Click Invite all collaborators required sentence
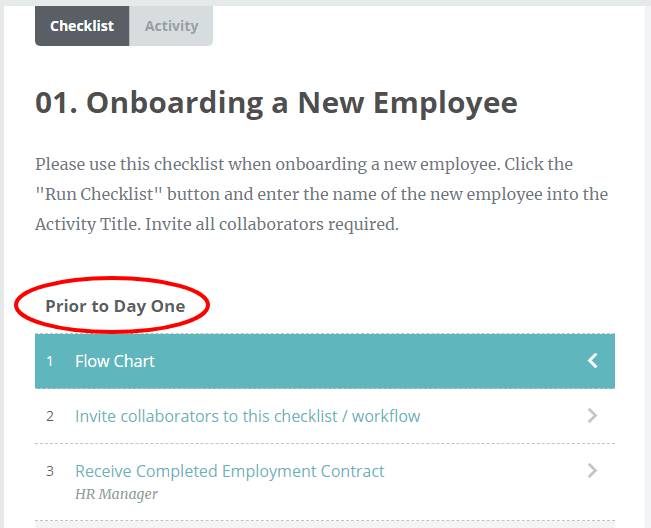 (x=272, y=224)
